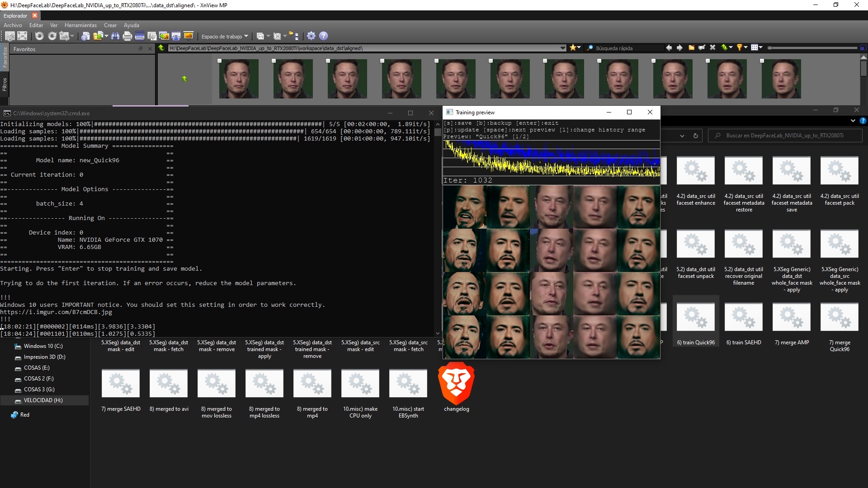This screenshot has width=868, height=488.
Task: Open Editar menu
Action: [36, 25]
